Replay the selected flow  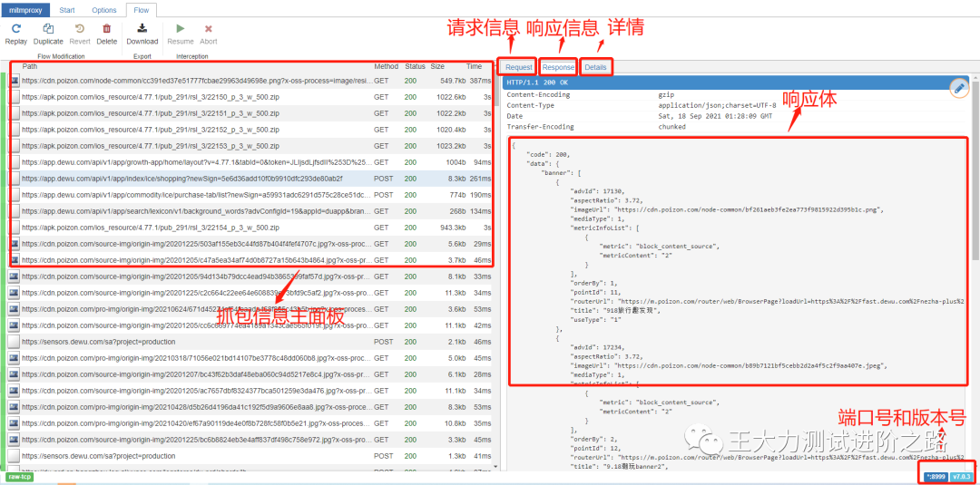click(x=16, y=34)
